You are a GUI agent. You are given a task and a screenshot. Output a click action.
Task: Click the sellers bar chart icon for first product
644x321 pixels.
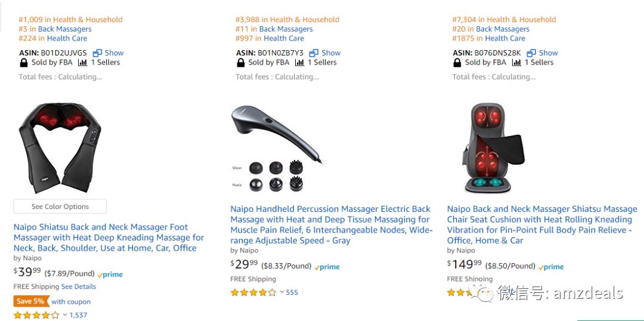coord(82,63)
